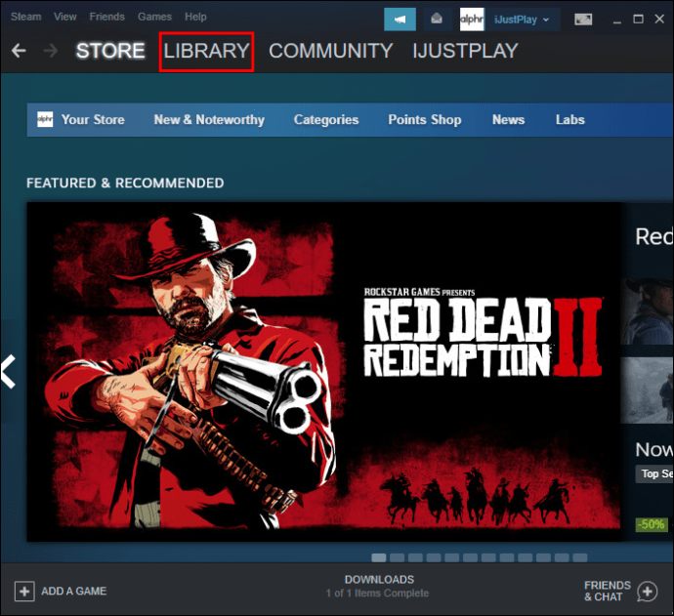The image size is (674, 616).
Task: Click the small alphr icon beside Your Store
Action: (x=45, y=119)
